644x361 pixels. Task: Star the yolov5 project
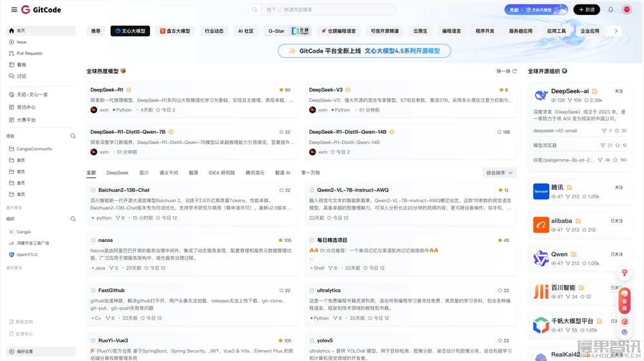(504, 341)
